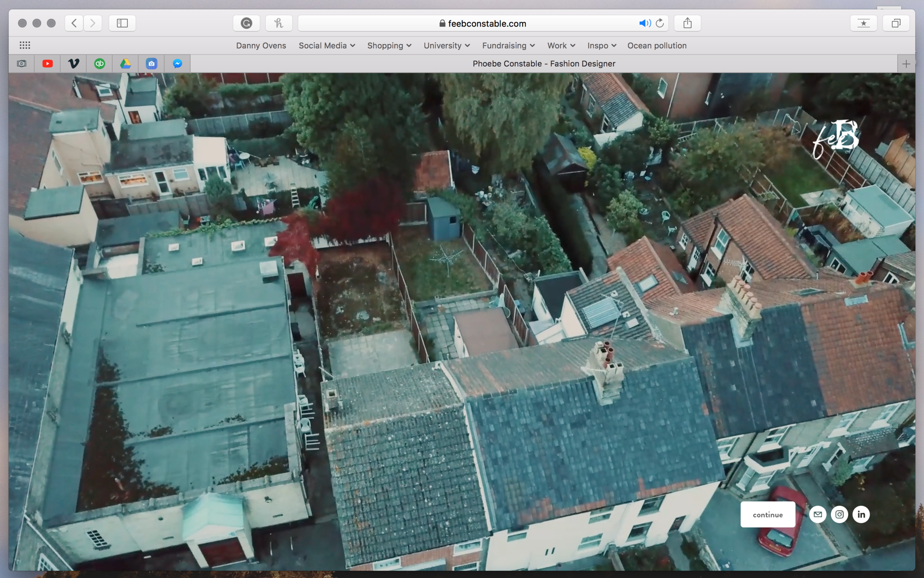This screenshot has width=924, height=578.
Task: Click the continue button
Action: click(x=768, y=514)
